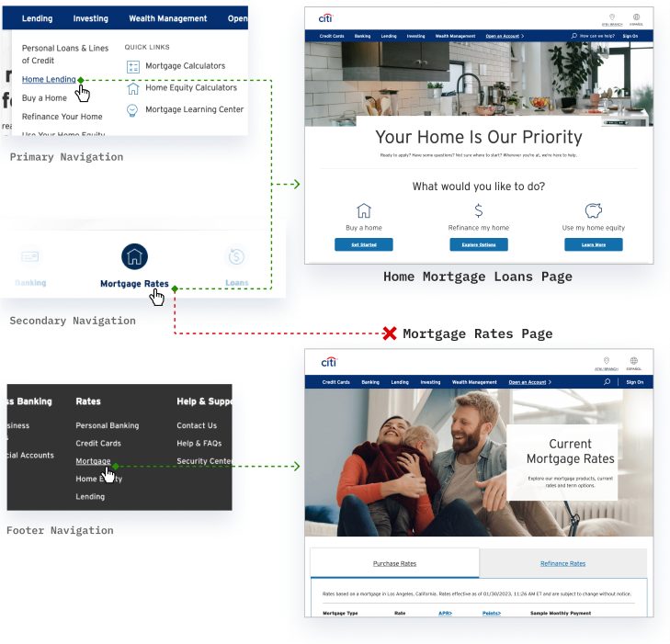
Task: Click Mortgage Learning Center quick link text
Action: click(x=195, y=109)
